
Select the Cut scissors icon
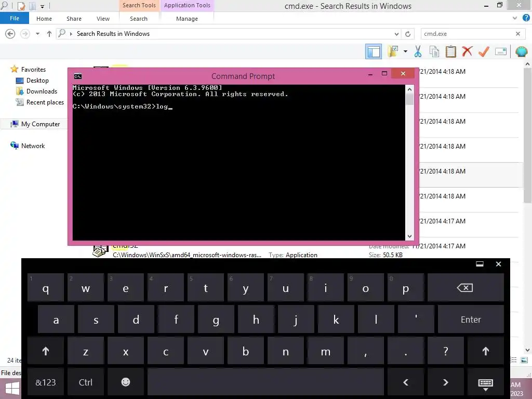coord(418,51)
